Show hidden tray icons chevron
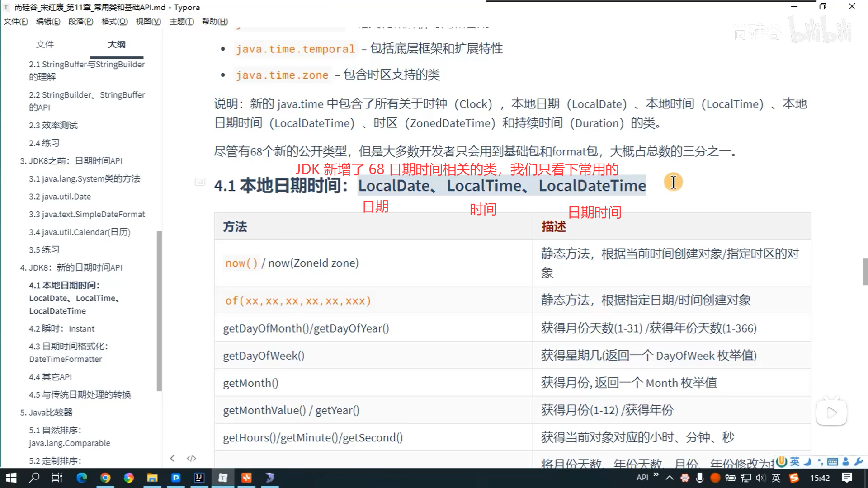Viewport: 868px width, 488px height. (x=670, y=478)
